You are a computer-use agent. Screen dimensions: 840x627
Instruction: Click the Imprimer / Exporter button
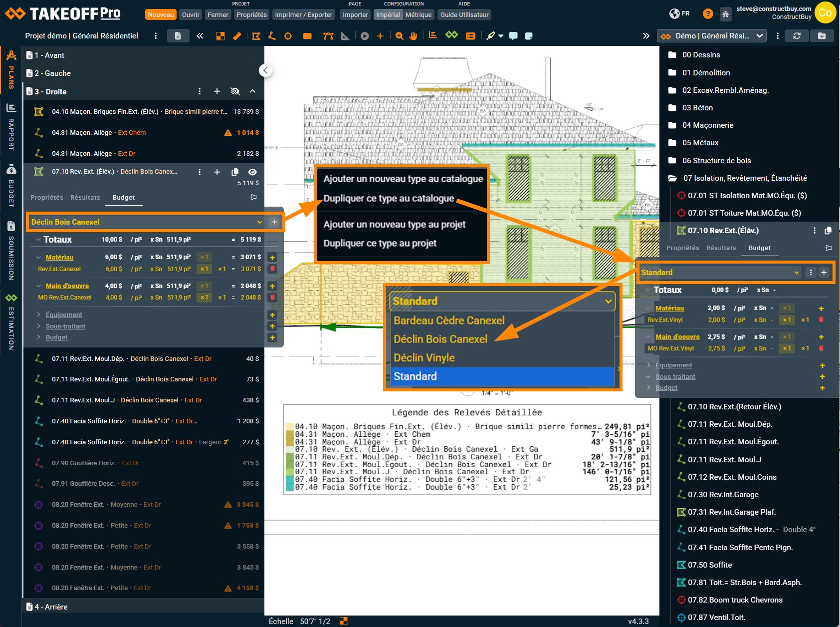click(303, 15)
